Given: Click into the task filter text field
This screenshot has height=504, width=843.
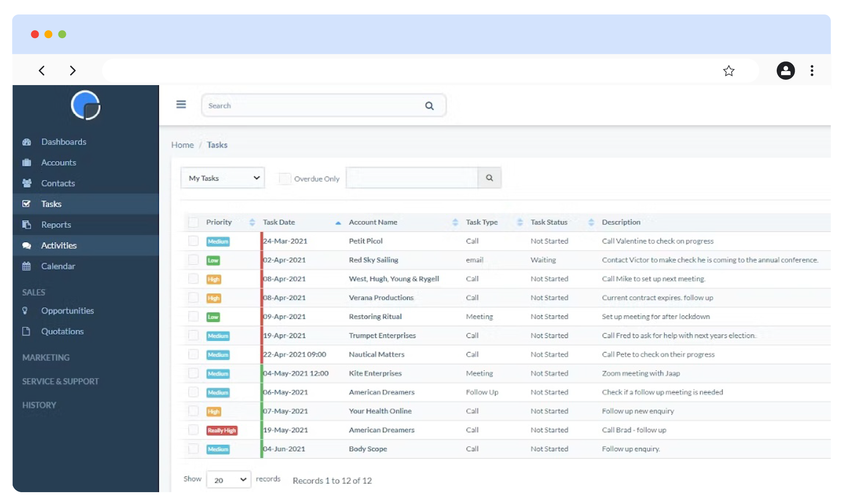Looking at the screenshot, I should [x=411, y=178].
